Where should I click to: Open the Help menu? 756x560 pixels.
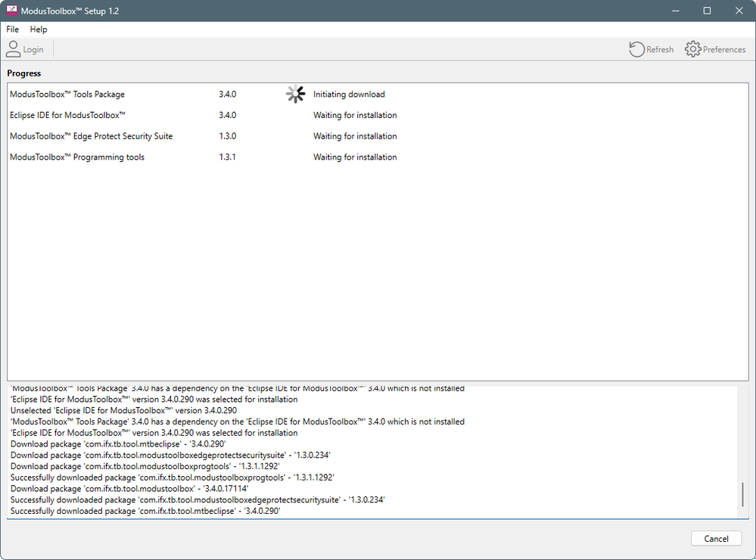(x=38, y=29)
